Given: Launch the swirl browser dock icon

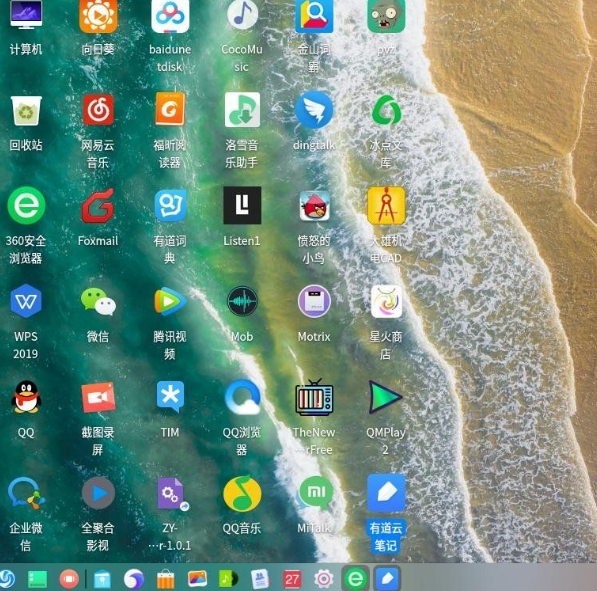Looking at the screenshot, I should point(134,579).
